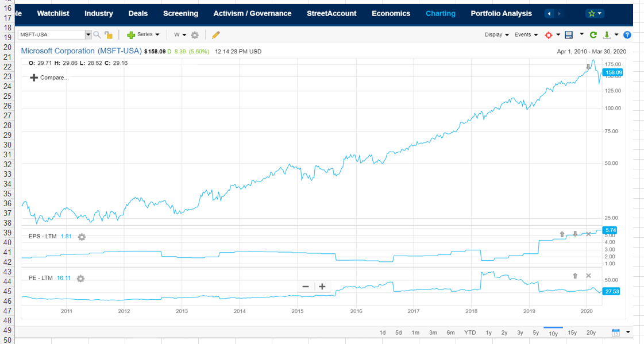Image resolution: width=644 pixels, height=344 pixels.
Task: Move EPS panel up with arrow icon
Action: (x=562, y=234)
